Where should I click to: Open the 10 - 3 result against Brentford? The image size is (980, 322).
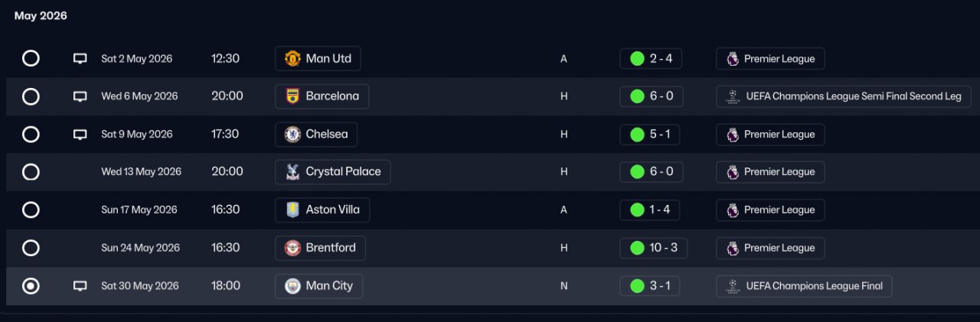(x=653, y=248)
